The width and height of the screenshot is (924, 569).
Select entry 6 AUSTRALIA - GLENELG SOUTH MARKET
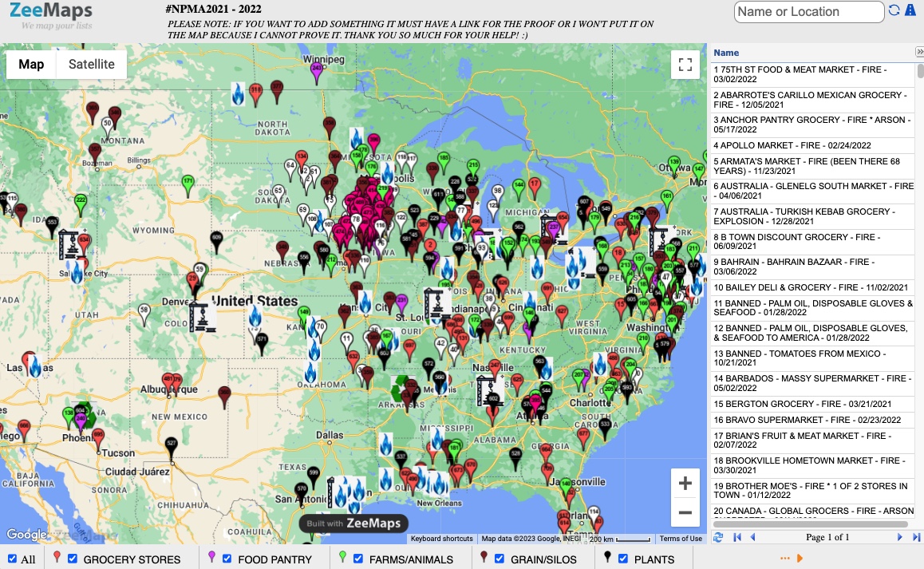click(x=813, y=191)
